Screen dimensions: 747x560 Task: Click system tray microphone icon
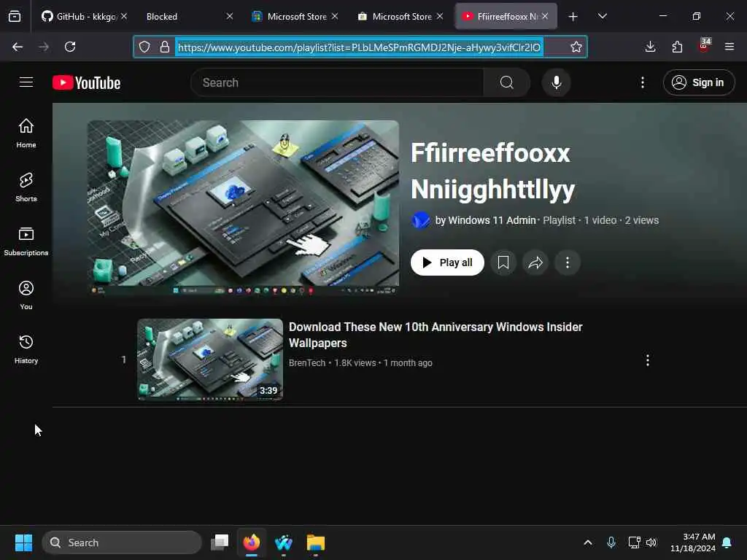[x=611, y=542]
